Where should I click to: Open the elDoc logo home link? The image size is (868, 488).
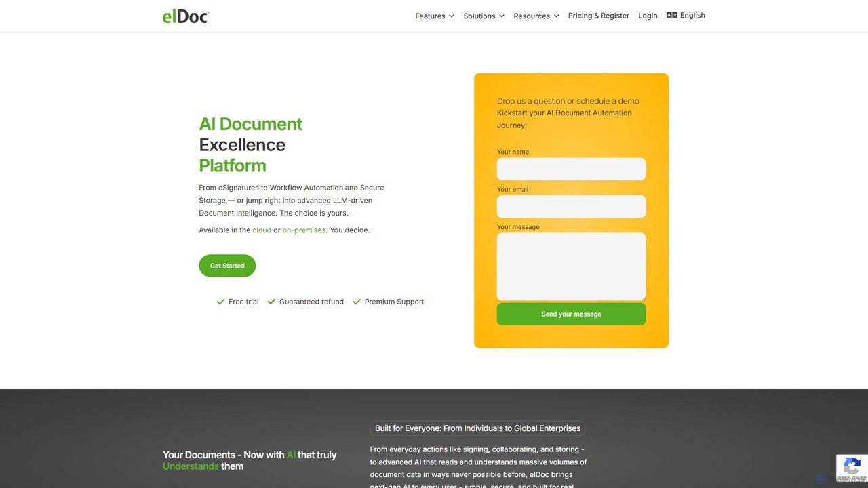point(186,16)
